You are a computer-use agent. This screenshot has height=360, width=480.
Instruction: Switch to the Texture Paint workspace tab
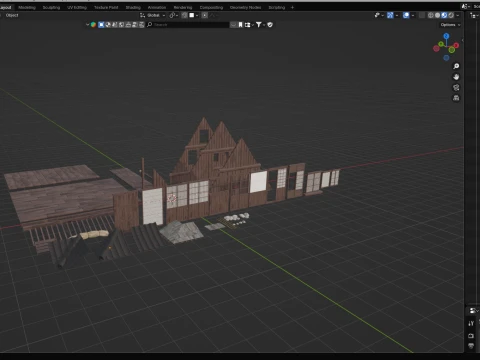(x=106, y=7)
